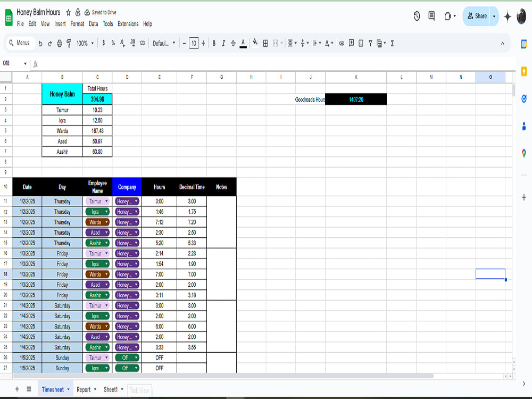Viewport: 532px width, 399px height.
Task: Toggle italic formatting
Action: tap(223, 43)
